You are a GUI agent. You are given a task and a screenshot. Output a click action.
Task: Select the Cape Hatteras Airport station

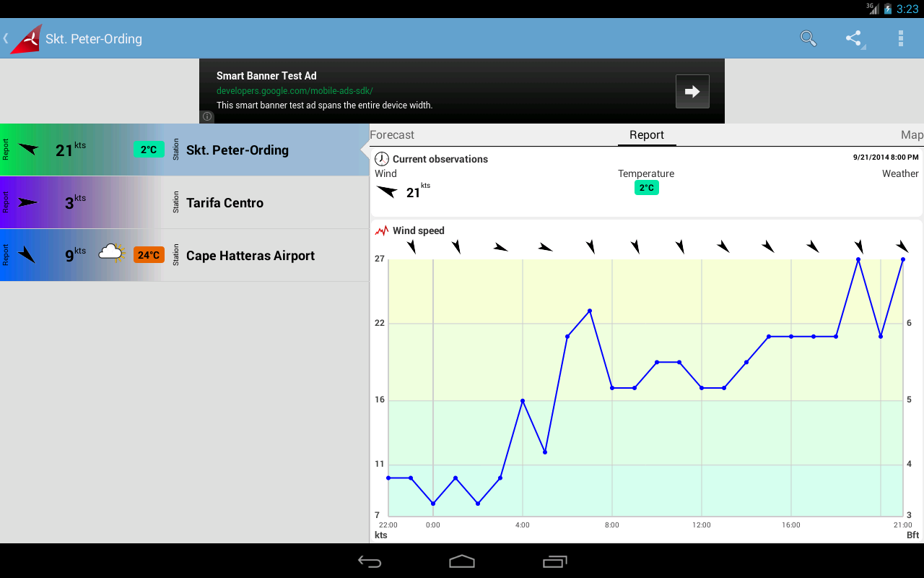250,255
